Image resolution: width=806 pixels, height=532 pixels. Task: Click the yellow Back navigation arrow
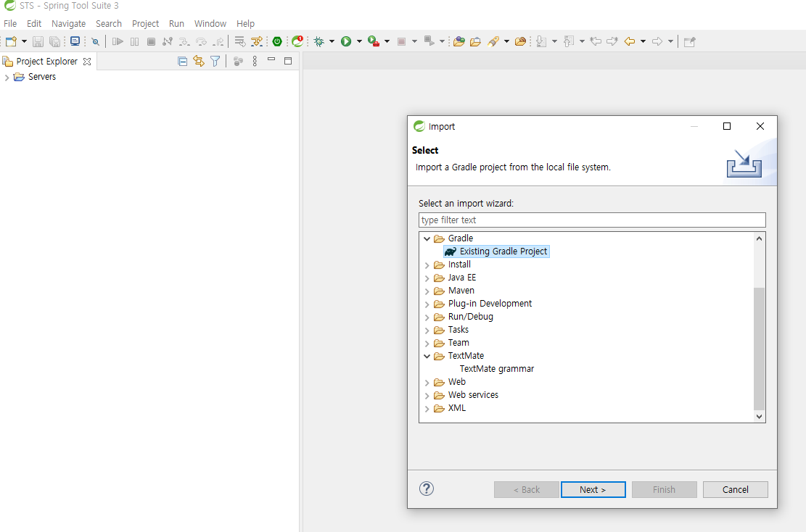[x=629, y=41]
